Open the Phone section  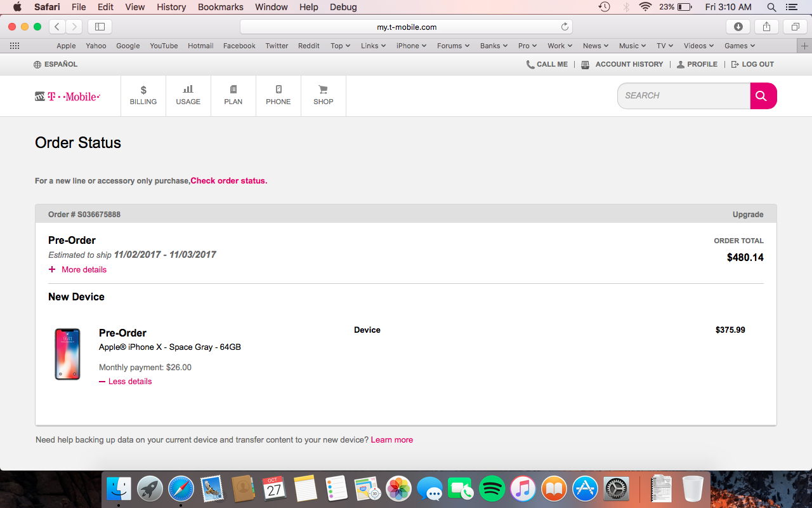click(278, 96)
